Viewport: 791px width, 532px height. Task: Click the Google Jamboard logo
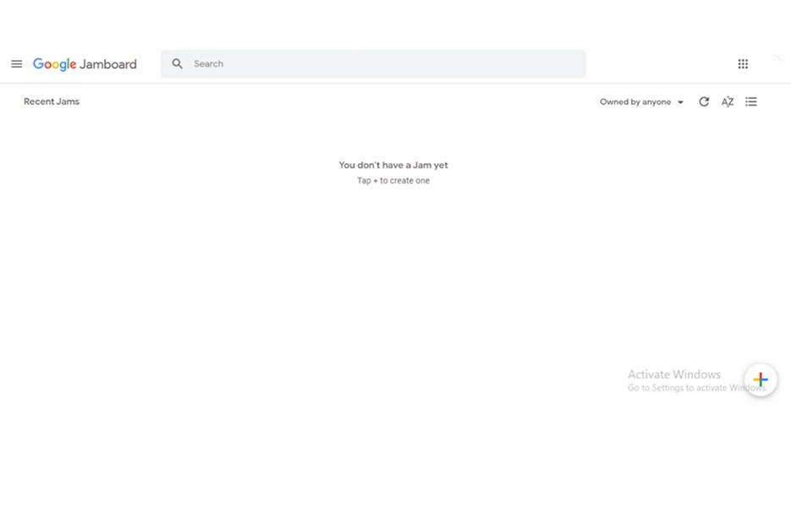tap(85, 63)
